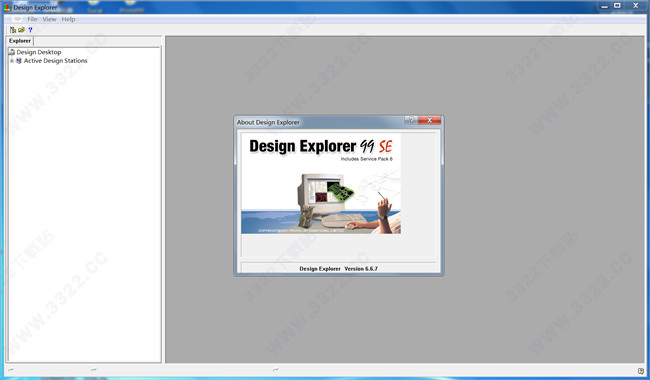
Task: Click the About dialog question mark button
Action: pyautogui.click(x=411, y=120)
